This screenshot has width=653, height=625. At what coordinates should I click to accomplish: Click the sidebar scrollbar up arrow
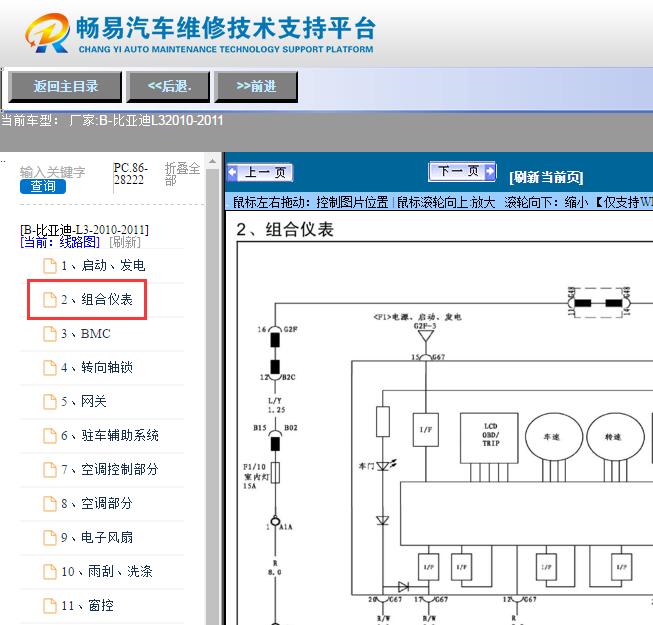212,161
